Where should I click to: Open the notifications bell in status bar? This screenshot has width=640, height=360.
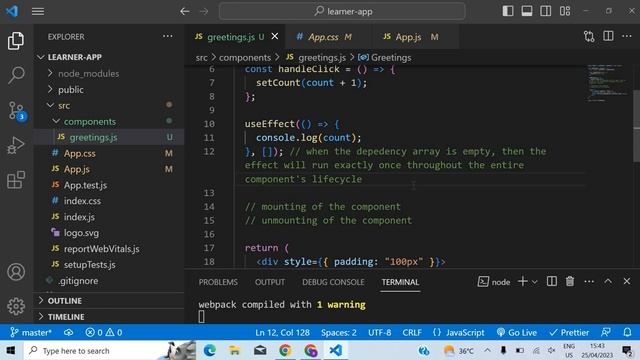pos(627,332)
